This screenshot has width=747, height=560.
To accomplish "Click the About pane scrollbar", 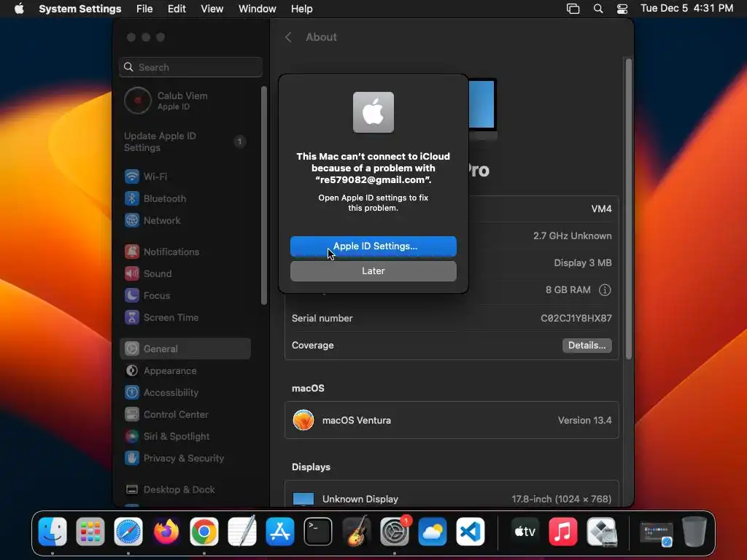I will pos(628,209).
